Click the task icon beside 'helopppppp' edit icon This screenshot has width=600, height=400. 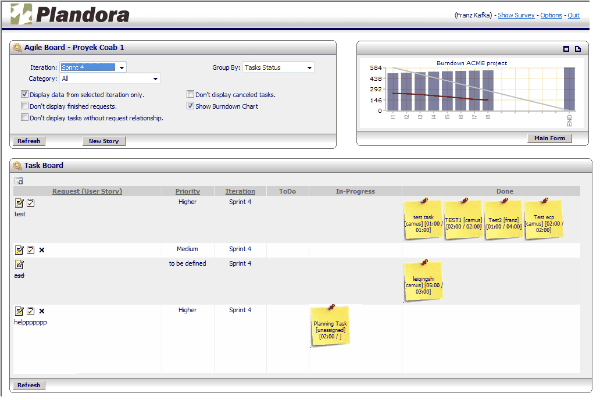tap(30, 311)
